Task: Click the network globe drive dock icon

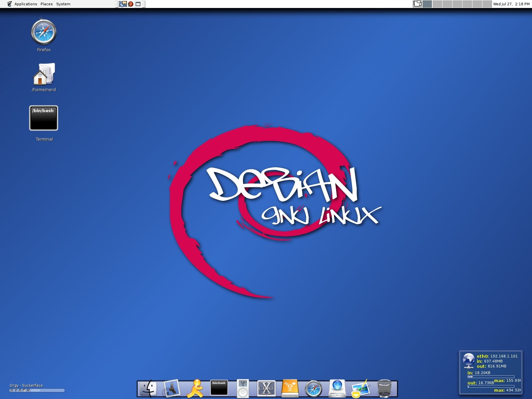Action: (x=337, y=388)
